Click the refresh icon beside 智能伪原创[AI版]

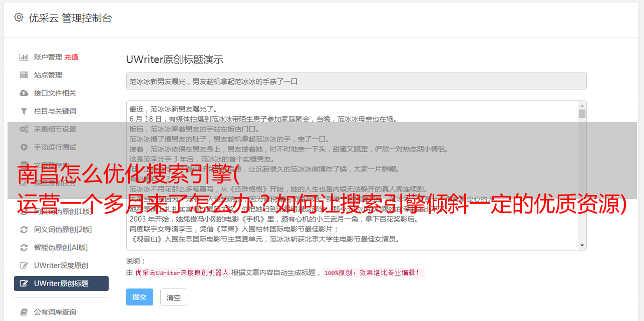24,247
